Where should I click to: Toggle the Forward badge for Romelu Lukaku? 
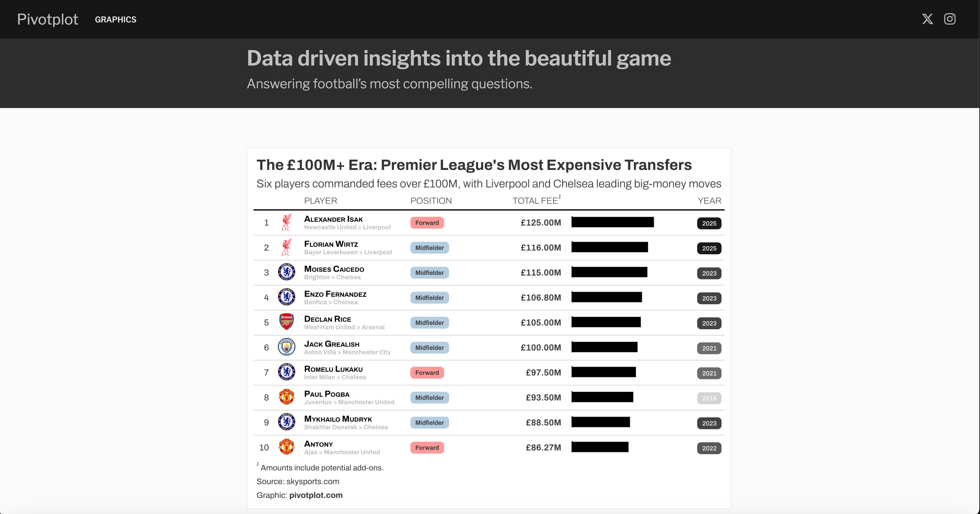point(427,373)
